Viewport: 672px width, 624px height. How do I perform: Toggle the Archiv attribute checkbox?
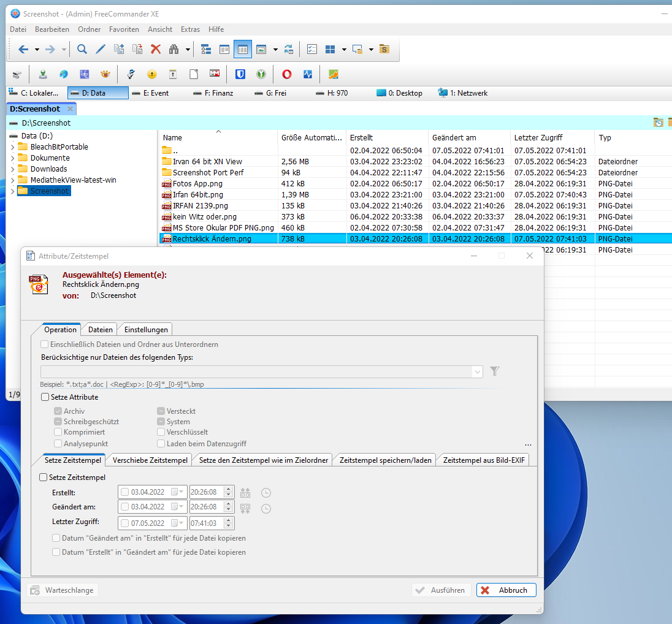tap(58, 411)
